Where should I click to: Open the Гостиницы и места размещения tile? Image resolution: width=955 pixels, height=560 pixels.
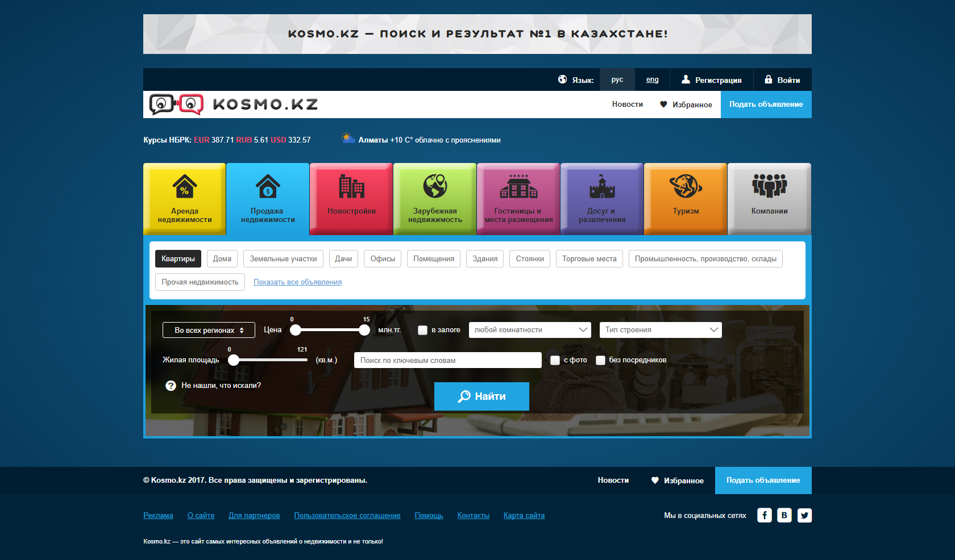(518, 199)
